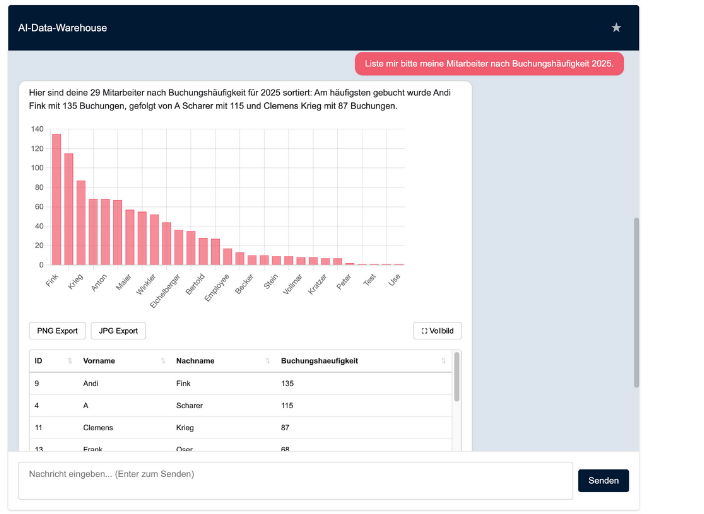This screenshot has width=704, height=514.
Task: Click the sort icon of the Nachname column
Action: [269, 361]
